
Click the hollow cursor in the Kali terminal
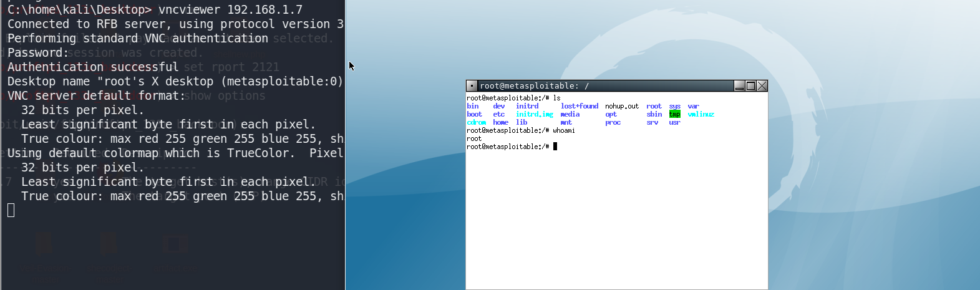coord(11,211)
